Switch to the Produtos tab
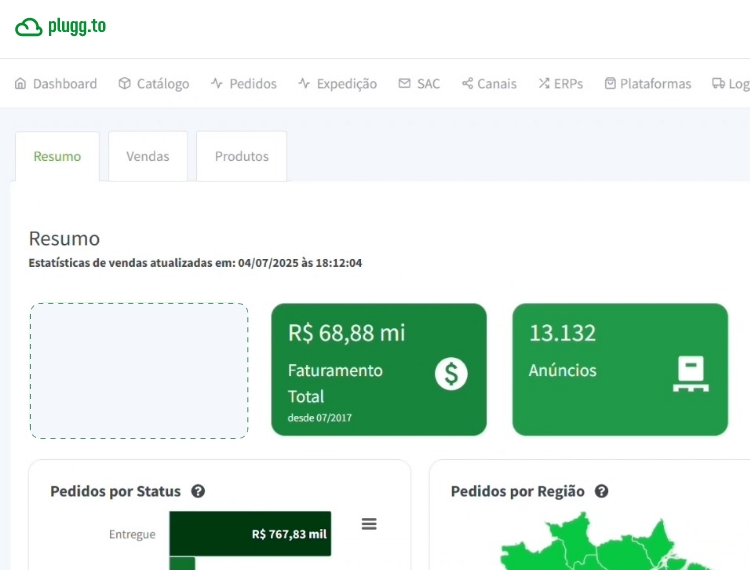The image size is (750, 570). coord(241,157)
